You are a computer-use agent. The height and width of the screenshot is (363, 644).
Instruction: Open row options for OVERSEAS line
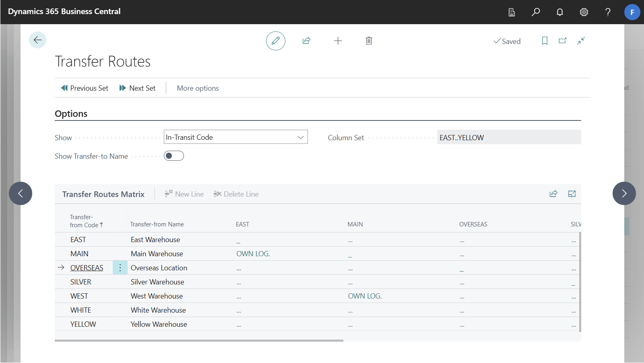pyautogui.click(x=120, y=268)
